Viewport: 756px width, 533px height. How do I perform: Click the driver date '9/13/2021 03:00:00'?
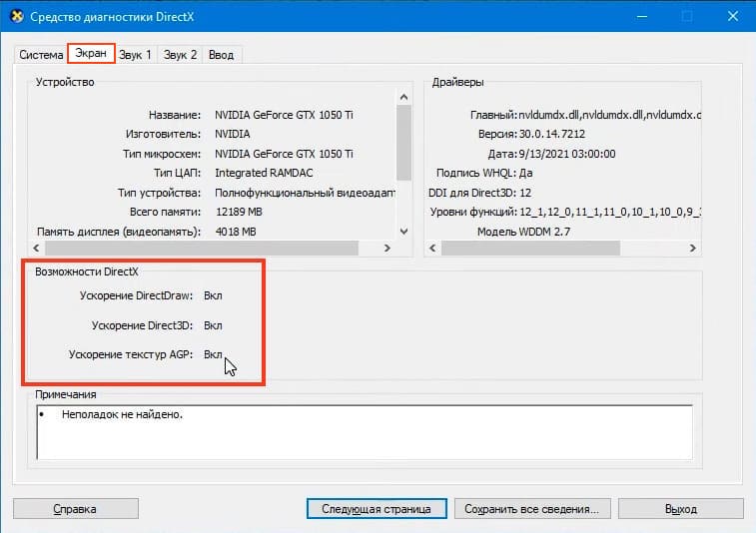[567, 154]
